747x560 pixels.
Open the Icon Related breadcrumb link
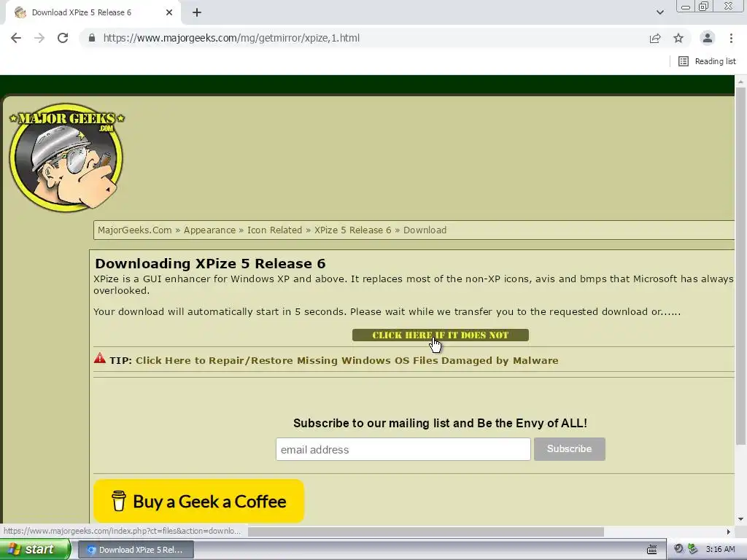click(274, 230)
